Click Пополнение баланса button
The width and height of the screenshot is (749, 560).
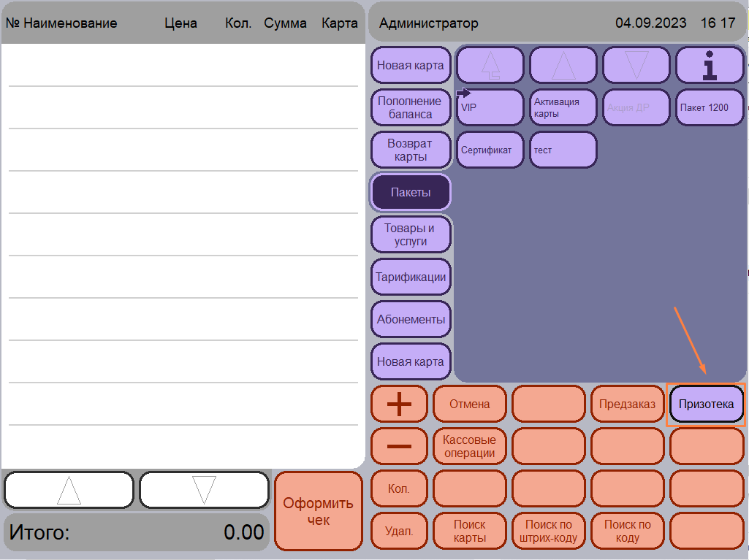411,107
